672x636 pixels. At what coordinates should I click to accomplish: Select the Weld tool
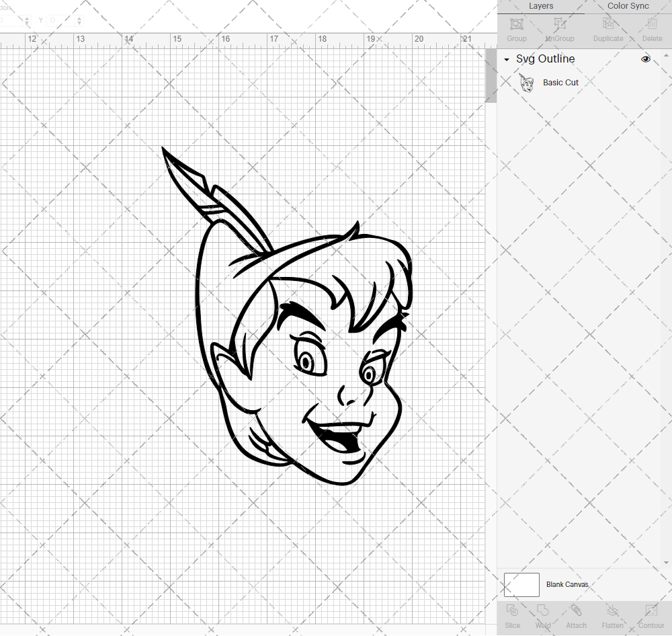[x=543, y=615]
